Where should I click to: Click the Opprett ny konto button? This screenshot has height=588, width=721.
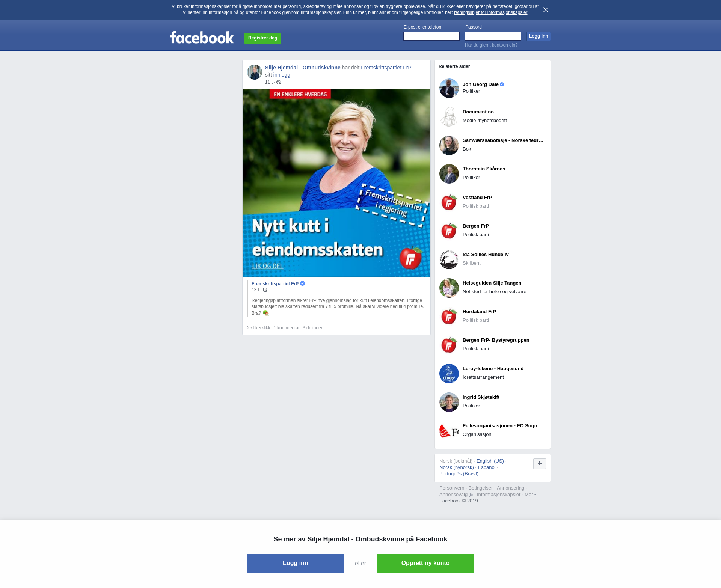(x=425, y=564)
